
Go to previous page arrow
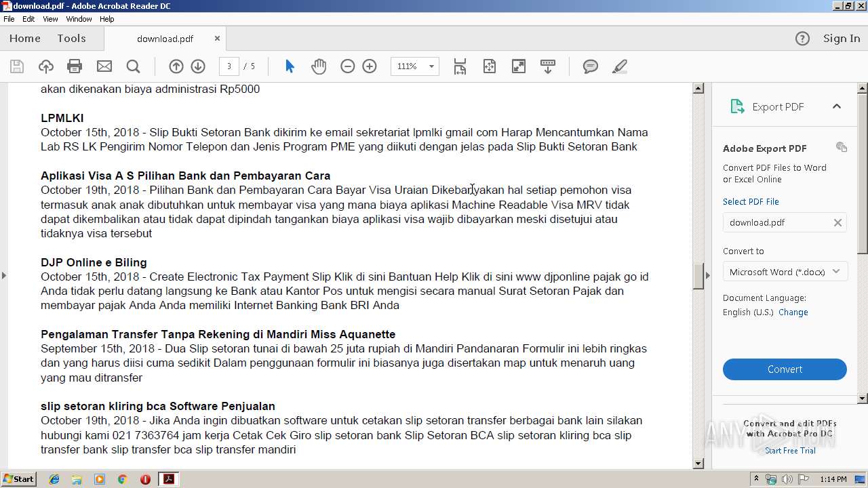click(x=176, y=66)
